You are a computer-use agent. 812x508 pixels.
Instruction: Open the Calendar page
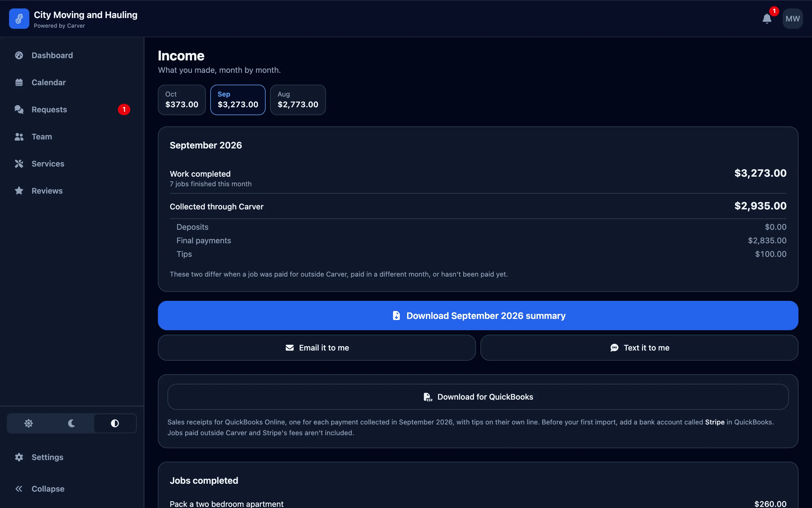point(72,82)
